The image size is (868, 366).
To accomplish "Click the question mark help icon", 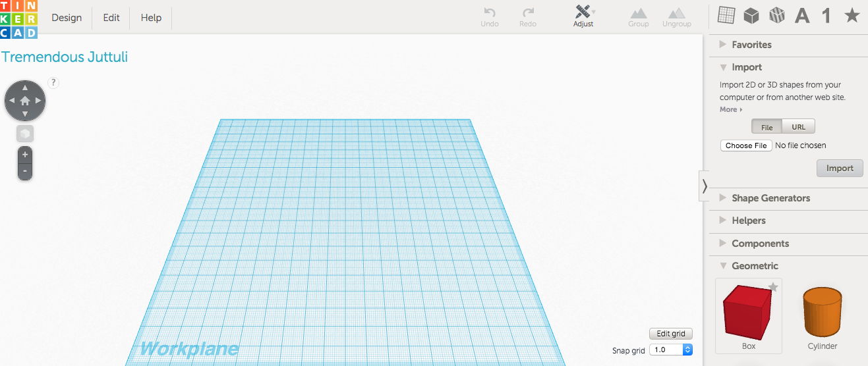I will tap(54, 82).
